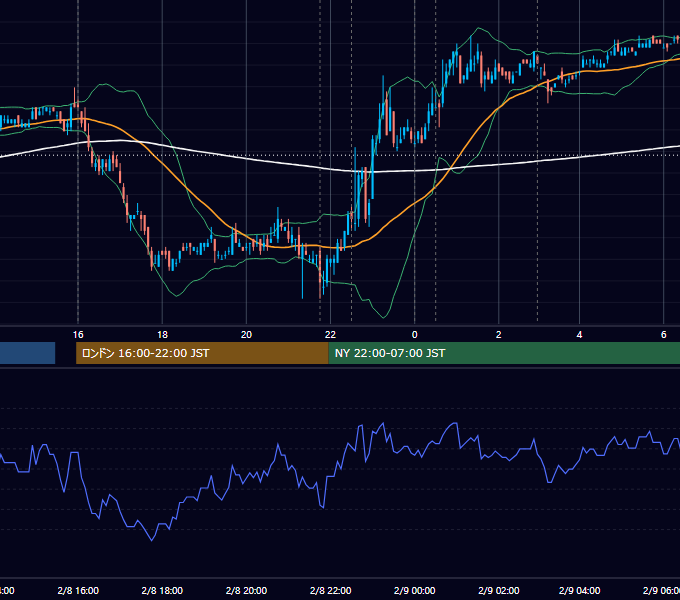Select the 4 hour label on chart axis

(579, 335)
